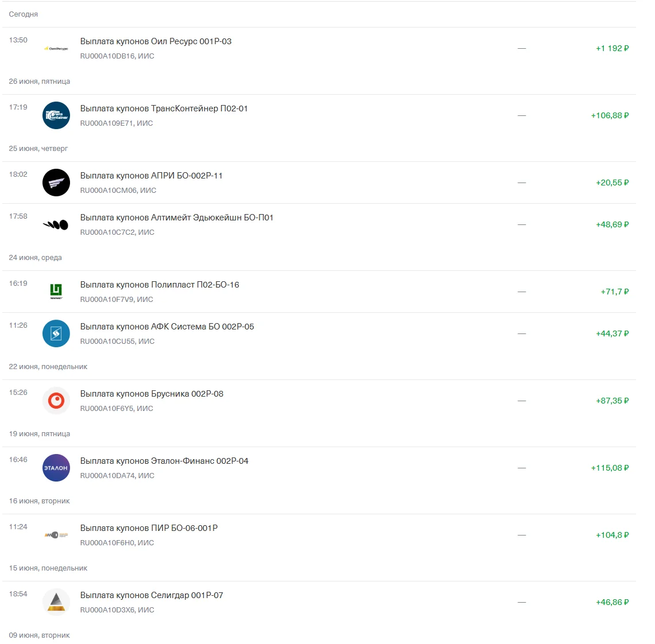Image resolution: width=655 pixels, height=644 pixels.
Task: Click amount +1 192 ₽
Action: click(x=612, y=48)
